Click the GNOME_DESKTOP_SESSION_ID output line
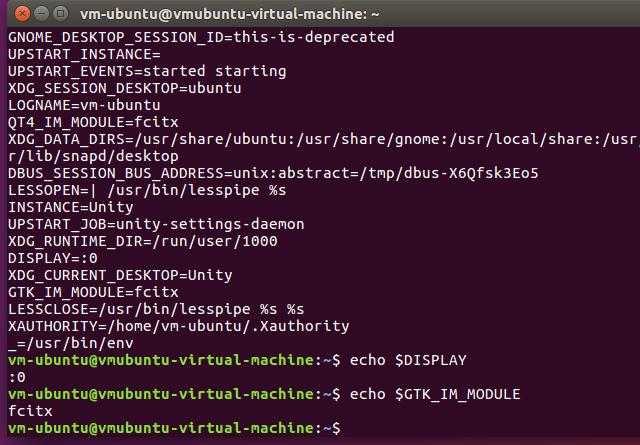 pyautogui.click(x=201, y=37)
